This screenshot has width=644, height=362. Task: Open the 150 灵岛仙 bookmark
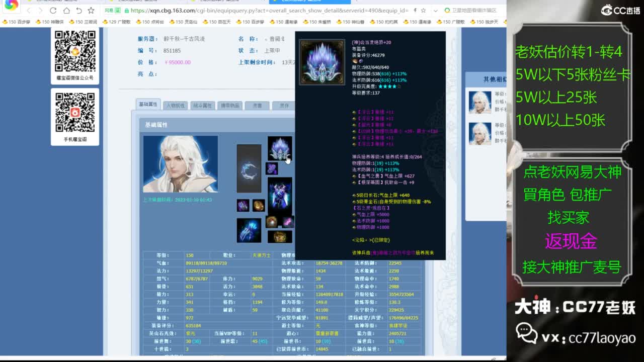pyautogui.click(x=183, y=22)
